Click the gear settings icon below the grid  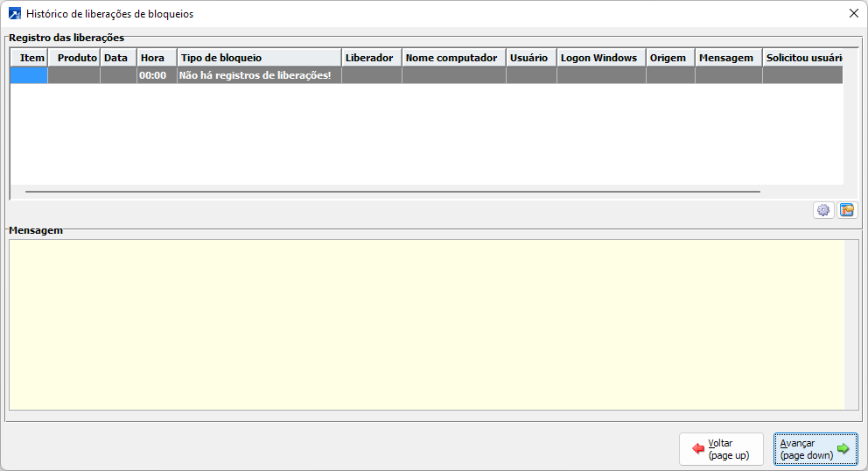click(x=823, y=210)
